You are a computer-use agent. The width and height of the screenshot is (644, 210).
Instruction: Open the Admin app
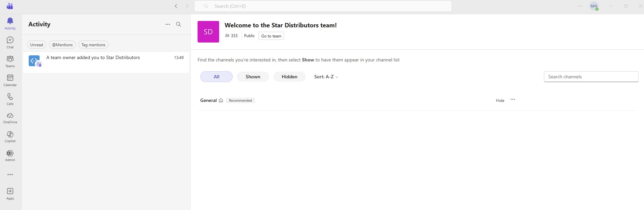(10, 156)
